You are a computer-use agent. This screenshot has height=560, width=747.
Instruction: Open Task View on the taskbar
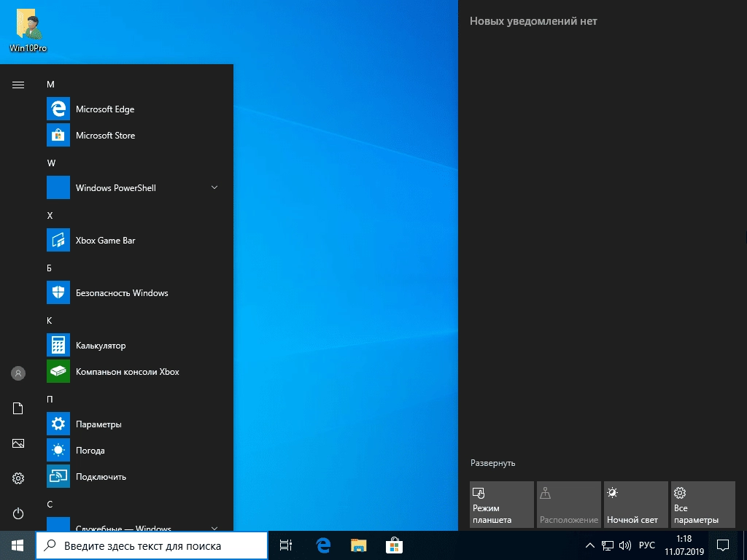286,545
